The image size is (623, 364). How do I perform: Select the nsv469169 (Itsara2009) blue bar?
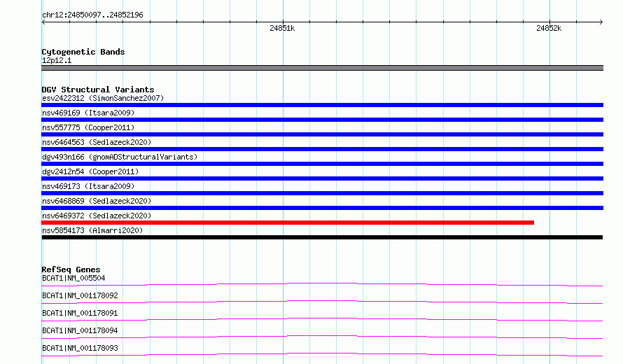click(x=322, y=120)
